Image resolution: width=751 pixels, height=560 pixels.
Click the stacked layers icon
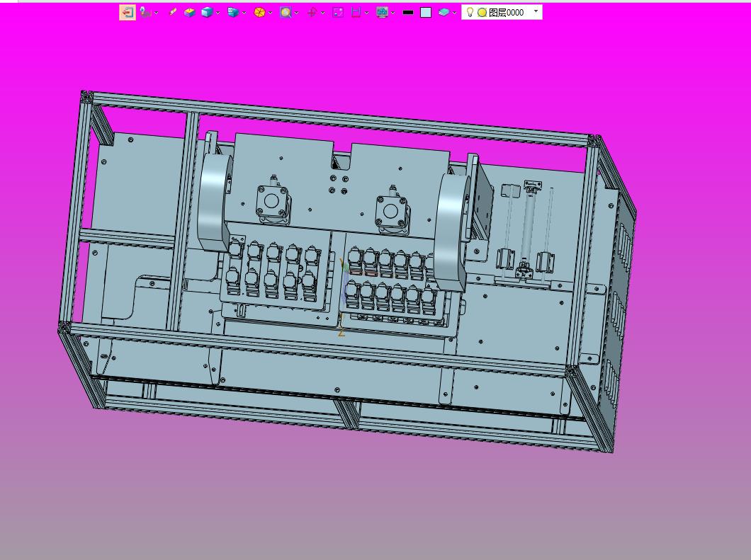(444, 13)
